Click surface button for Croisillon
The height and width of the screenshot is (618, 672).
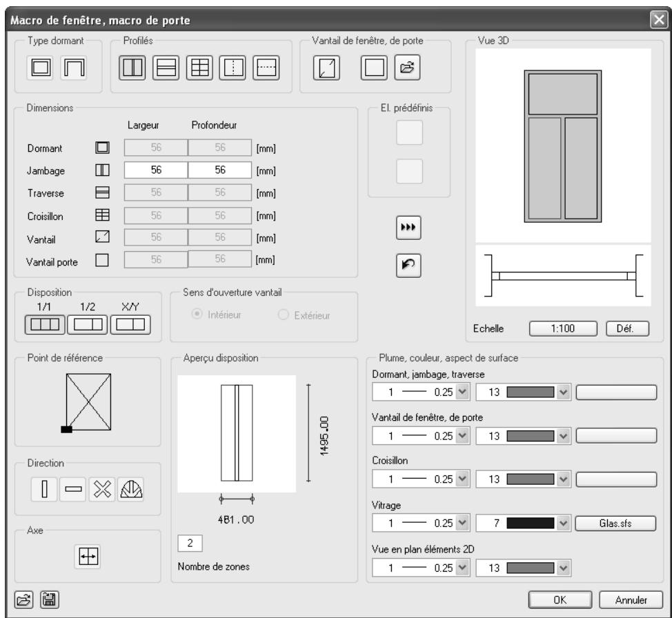616,479
